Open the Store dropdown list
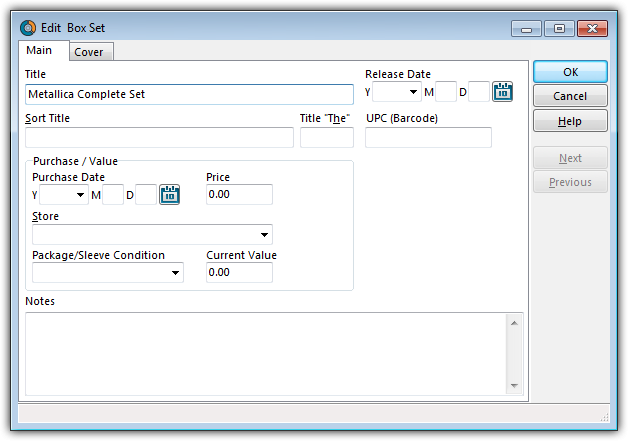628x441 pixels. coord(264,235)
